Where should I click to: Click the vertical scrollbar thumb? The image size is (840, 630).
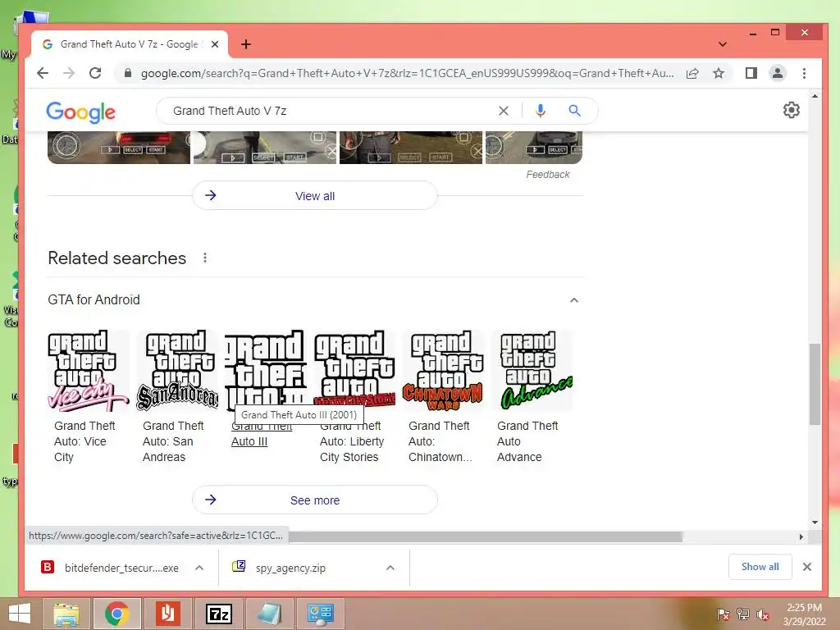pyautogui.click(x=815, y=384)
